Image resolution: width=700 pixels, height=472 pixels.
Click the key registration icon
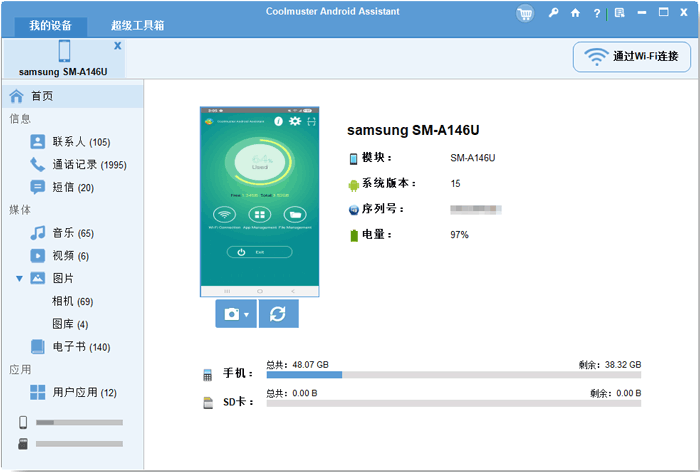tap(553, 13)
